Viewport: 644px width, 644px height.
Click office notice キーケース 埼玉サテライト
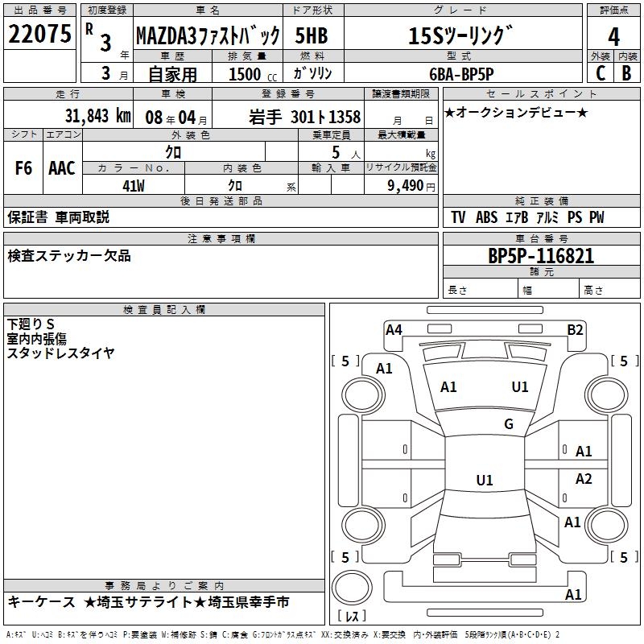148,602
